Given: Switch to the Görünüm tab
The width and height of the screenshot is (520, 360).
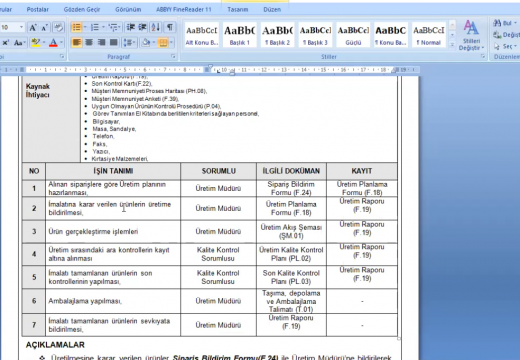Looking at the screenshot, I should (x=128, y=10).
